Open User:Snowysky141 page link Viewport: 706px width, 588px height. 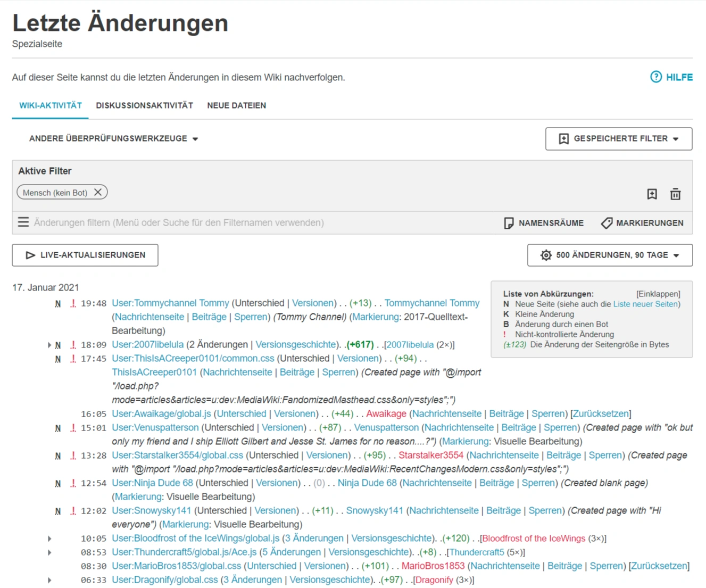(x=151, y=510)
